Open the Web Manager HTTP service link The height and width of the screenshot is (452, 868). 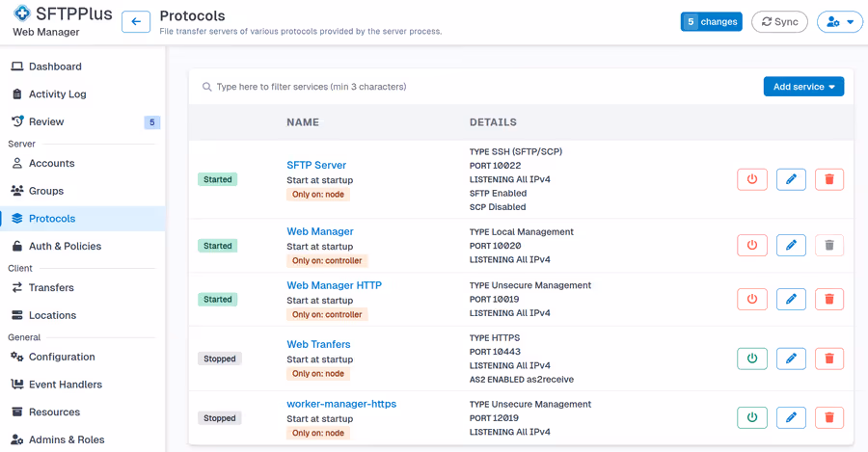(335, 285)
